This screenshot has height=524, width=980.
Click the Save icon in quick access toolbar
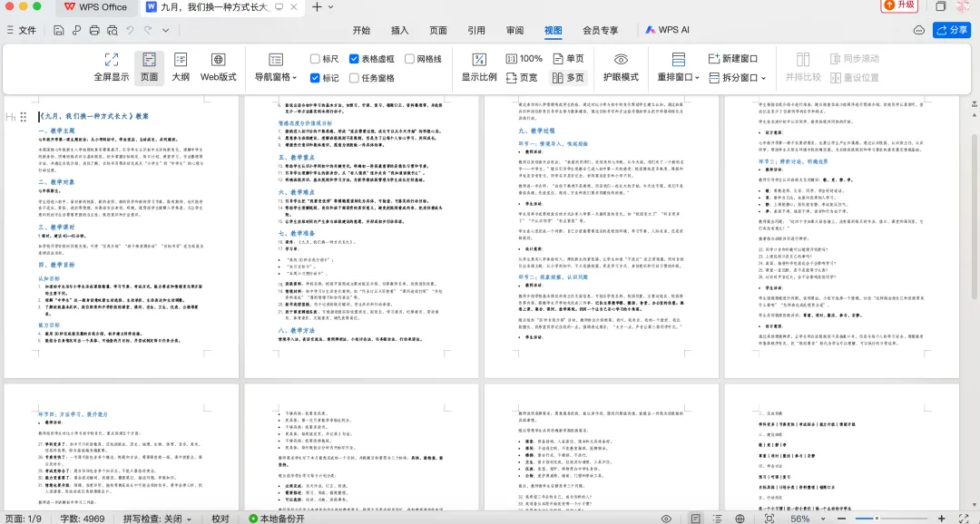[58, 30]
